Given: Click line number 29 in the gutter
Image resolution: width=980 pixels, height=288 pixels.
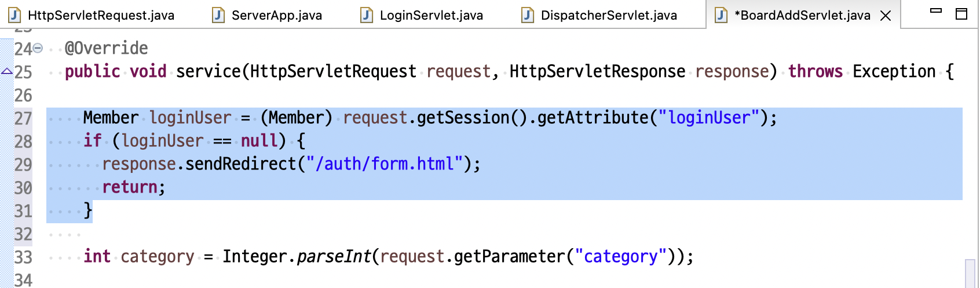Looking at the screenshot, I should (23, 165).
